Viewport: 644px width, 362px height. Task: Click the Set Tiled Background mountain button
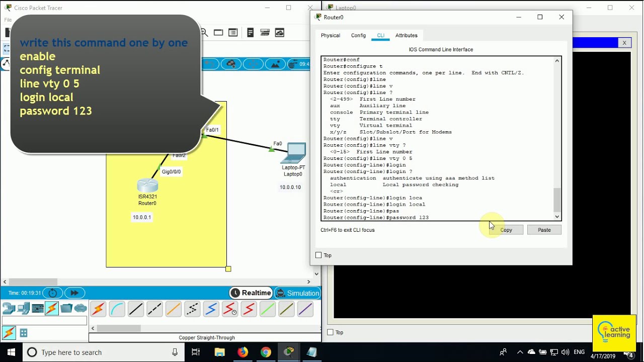tap(275, 64)
